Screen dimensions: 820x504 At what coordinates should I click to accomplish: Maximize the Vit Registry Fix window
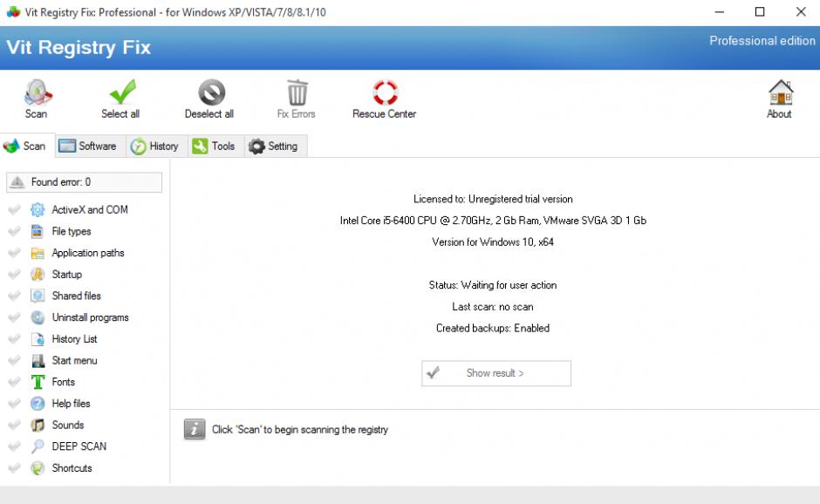tap(760, 11)
